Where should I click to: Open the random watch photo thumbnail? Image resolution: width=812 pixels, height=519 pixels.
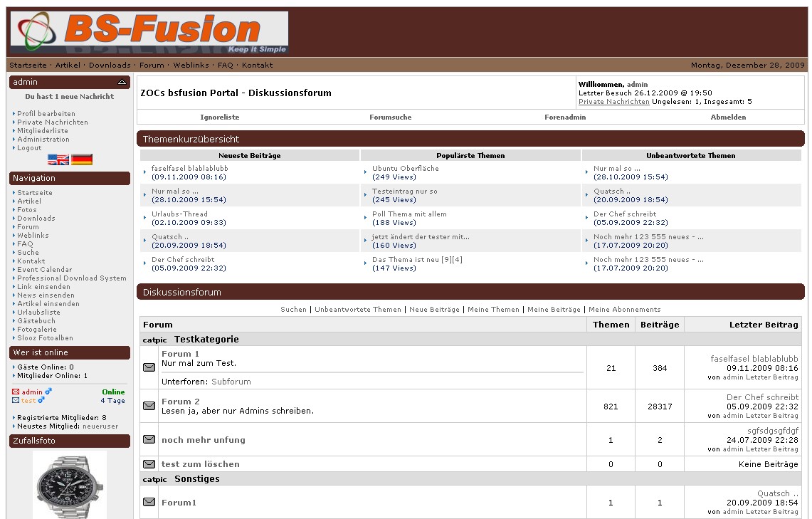click(70, 486)
